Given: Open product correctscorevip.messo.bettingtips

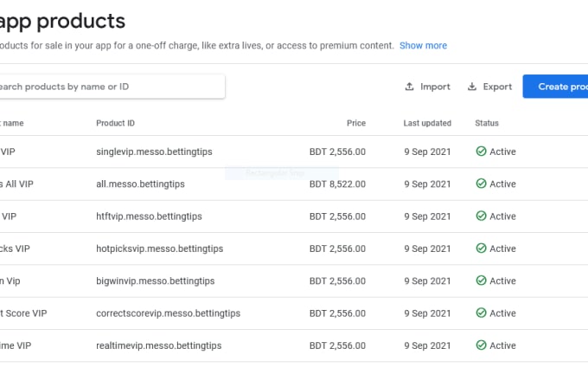Looking at the screenshot, I should [168, 313].
